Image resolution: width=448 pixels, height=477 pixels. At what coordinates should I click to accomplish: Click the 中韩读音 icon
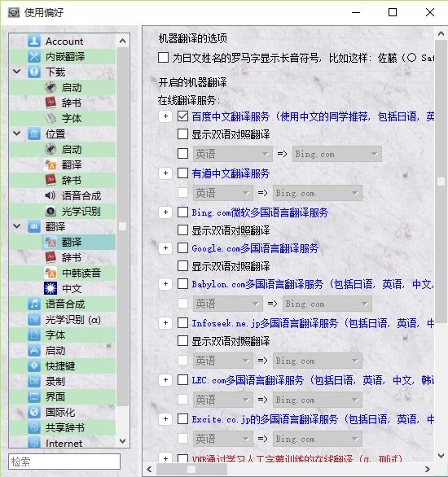[51, 273]
